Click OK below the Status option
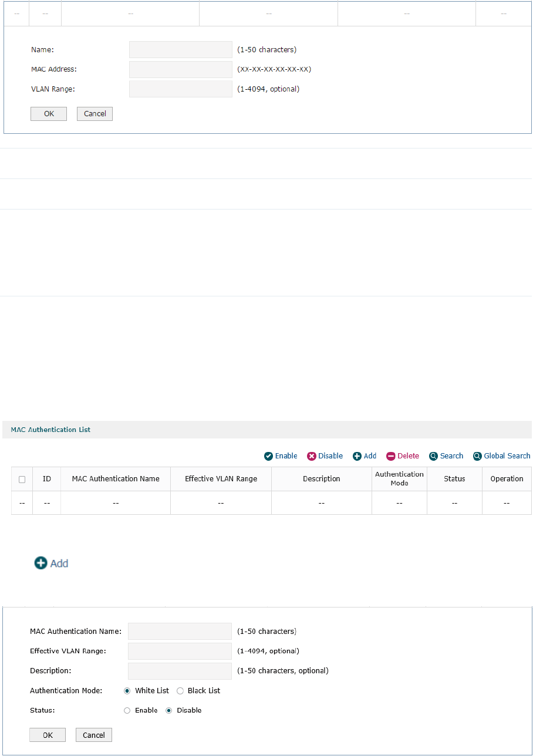Viewport: 533px width, 756px height. [48, 735]
